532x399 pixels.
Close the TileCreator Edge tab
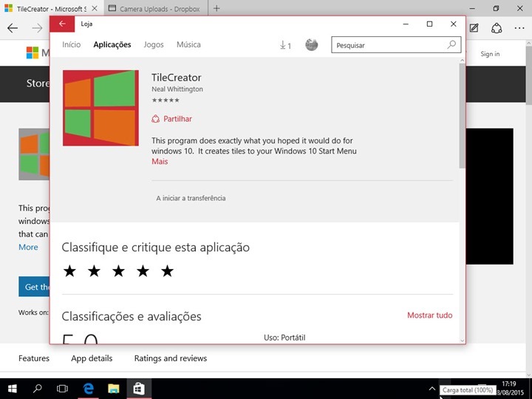click(95, 8)
